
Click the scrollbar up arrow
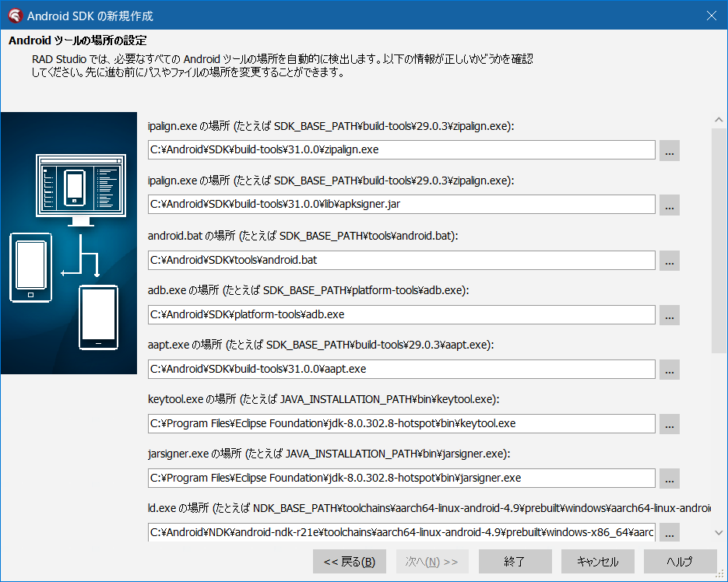[719, 120]
